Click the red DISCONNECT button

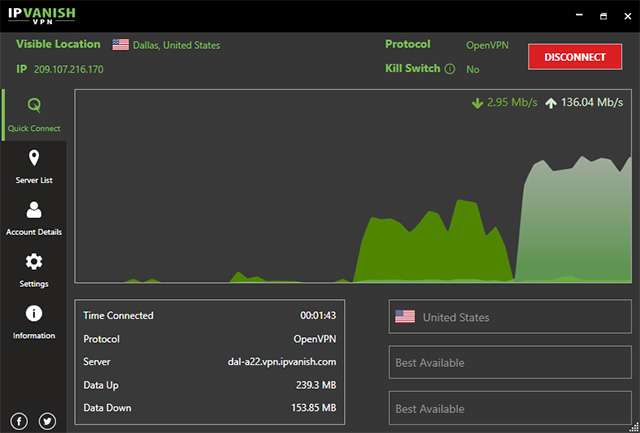575,57
